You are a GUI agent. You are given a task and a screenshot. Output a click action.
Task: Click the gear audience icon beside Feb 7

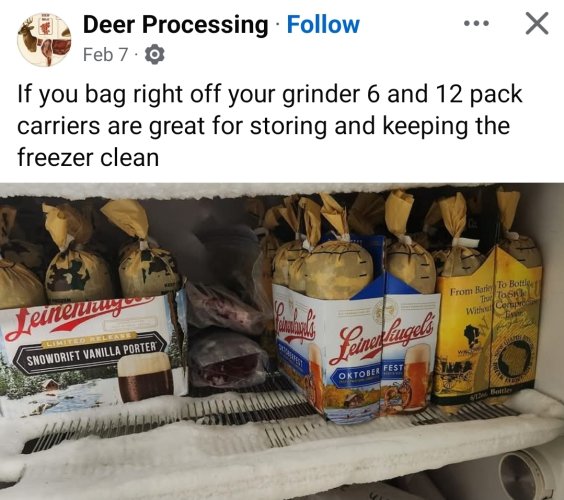click(154, 55)
